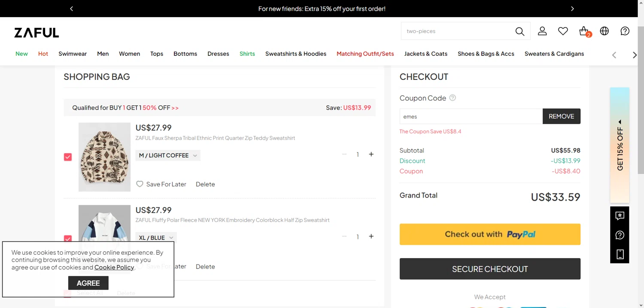The height and width of the screenshot is (308, 644).
Task: Open the XL / BLUE size dropdown
Action: coord(156,238)
